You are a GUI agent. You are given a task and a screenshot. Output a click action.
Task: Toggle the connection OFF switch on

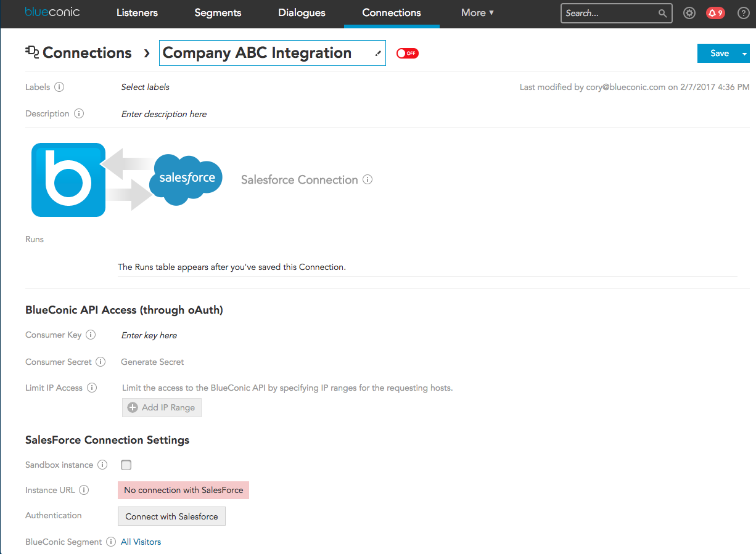(407, 54)
